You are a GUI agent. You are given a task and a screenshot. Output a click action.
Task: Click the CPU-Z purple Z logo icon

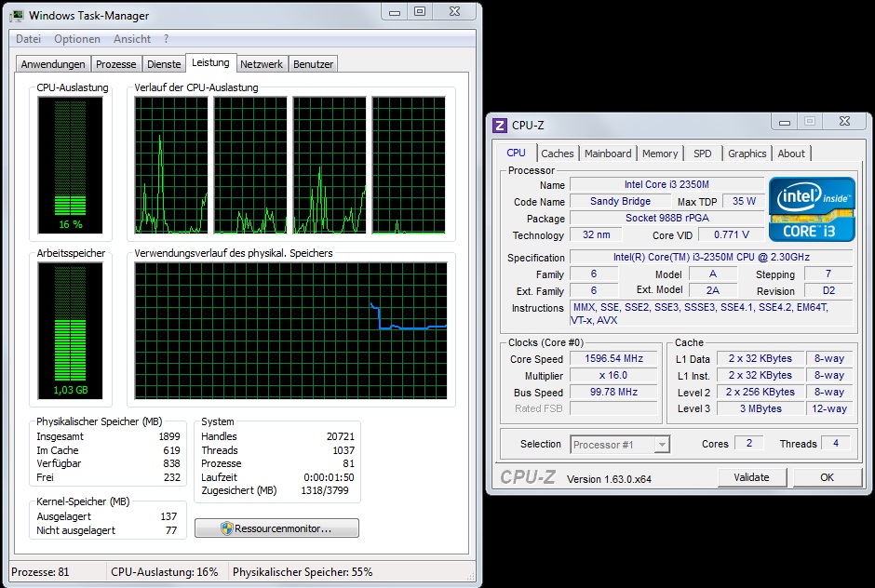[x=500, y=126]
